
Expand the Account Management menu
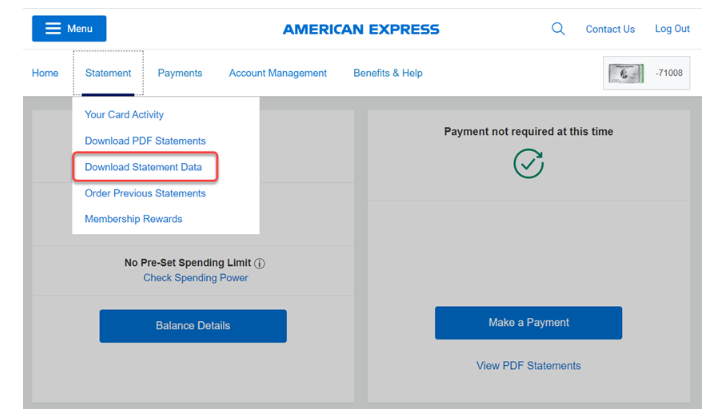(x=278, y=73)
